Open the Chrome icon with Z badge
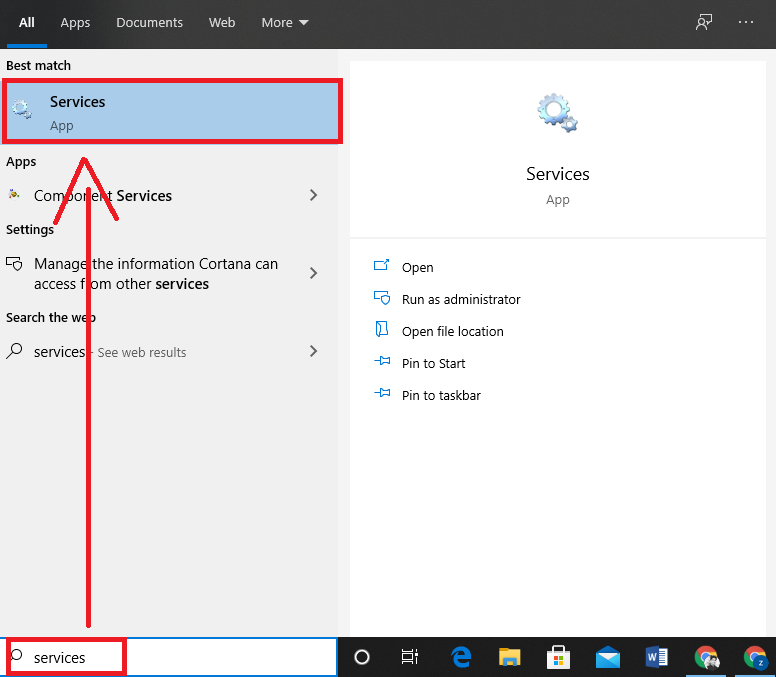Screen dimensions: 776x677 756,658
